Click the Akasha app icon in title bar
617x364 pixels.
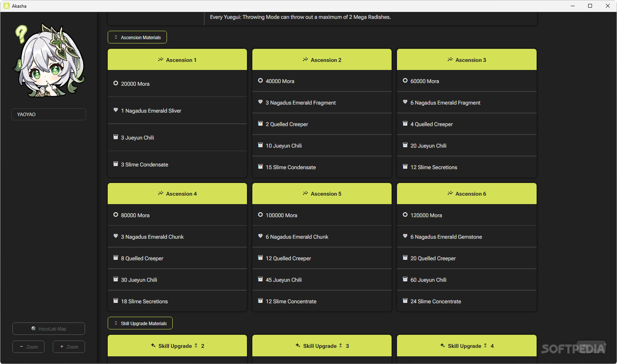[x=6, y=6]
